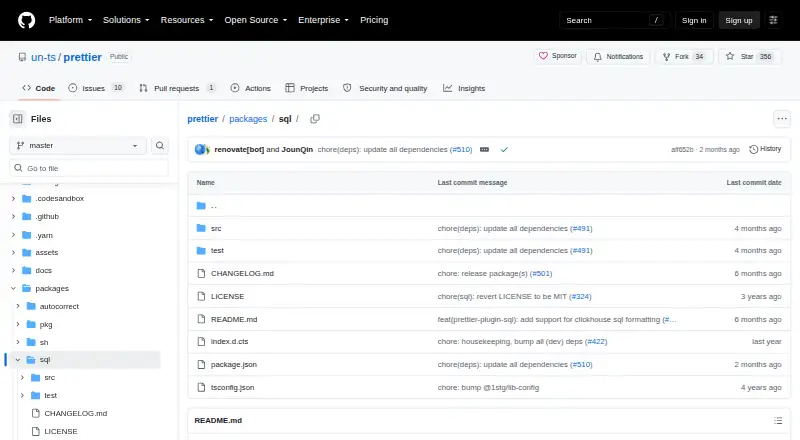Open pull request #510 link in package.json row
The height and width of the screenshot is (440, 800).
click(x=581, y=364)
